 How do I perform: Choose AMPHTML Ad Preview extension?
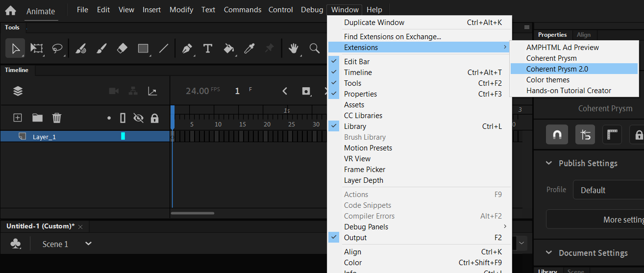point(574,48)
